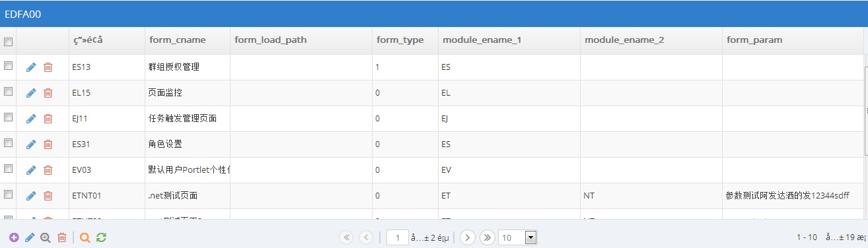
Task: Jump to last page button
Action: click(488, 237)
